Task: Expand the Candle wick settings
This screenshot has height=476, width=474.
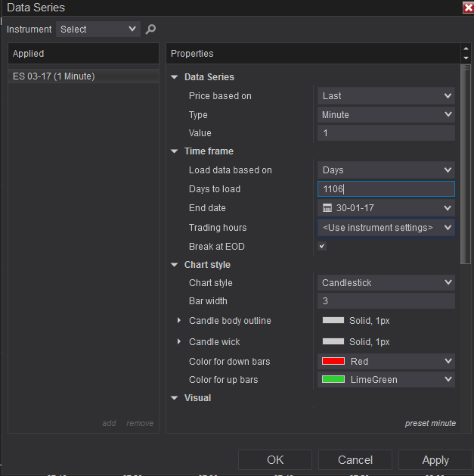Action: (179, 342)
